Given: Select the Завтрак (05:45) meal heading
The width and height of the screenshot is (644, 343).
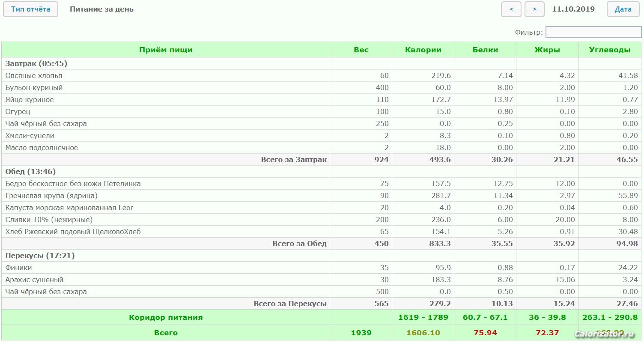Looking at the screenshot, I should tap(36, 63).
